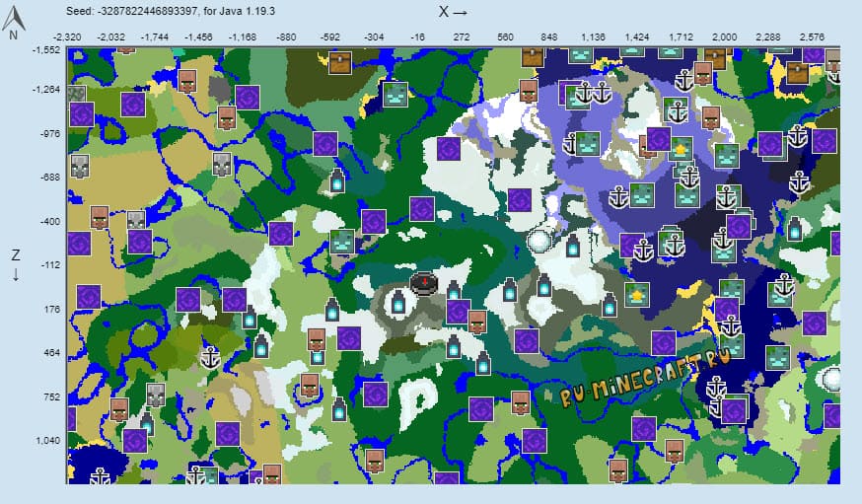Select the -112 Z-axis coordinate label
The height and width of the screenshot is (504, 862).
tap(50, 265)
